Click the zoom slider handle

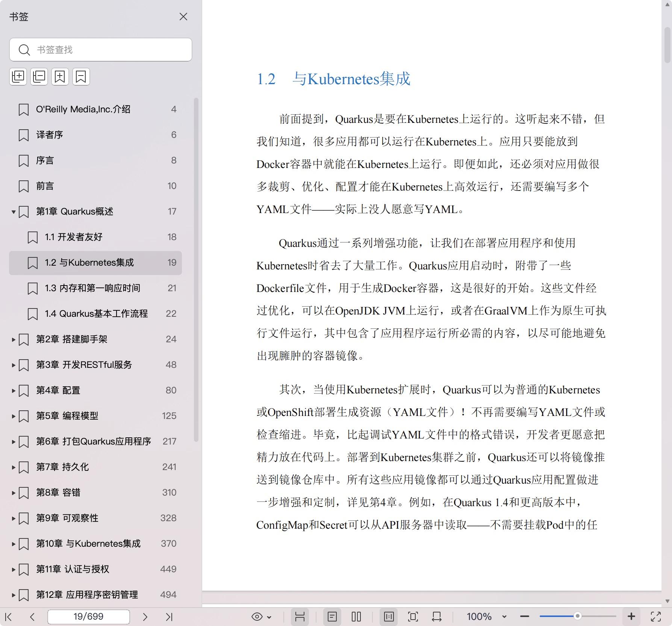pyautogui.click(x=578, y=616)
